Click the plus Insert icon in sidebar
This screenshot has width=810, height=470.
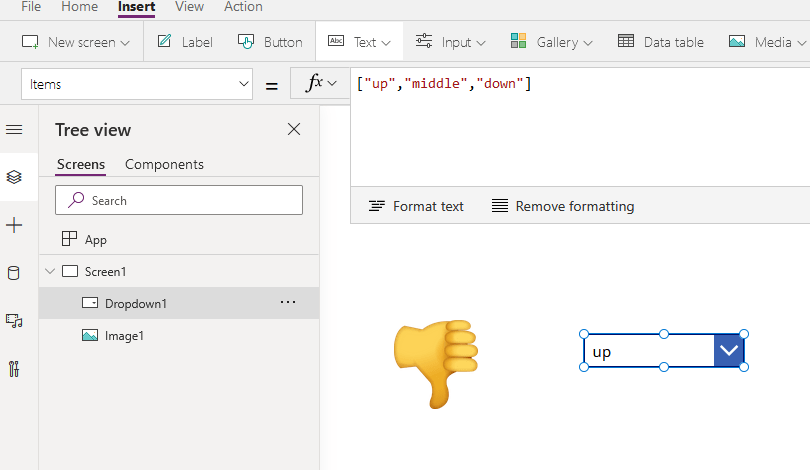pyautogui.click(x=14, y=226)
